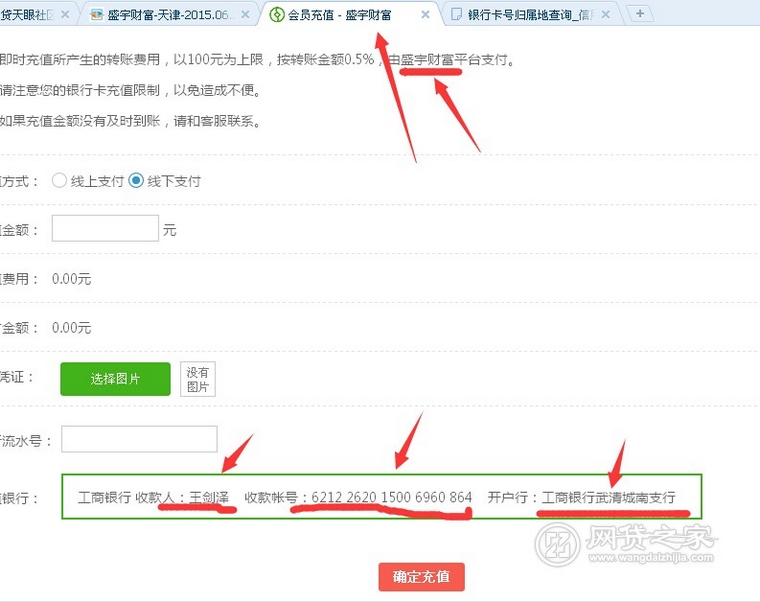
Task: Click the 如果充值金额没有及时到账 notice text
Action: 130,121
